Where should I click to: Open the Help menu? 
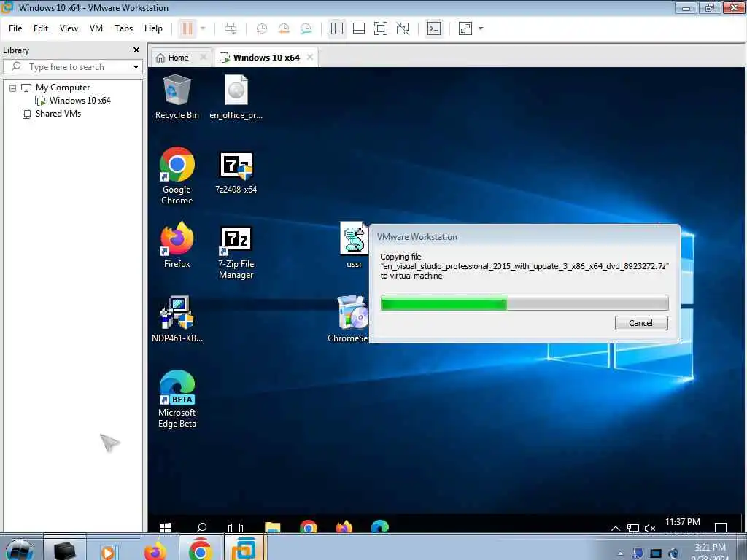click(153, 28)
